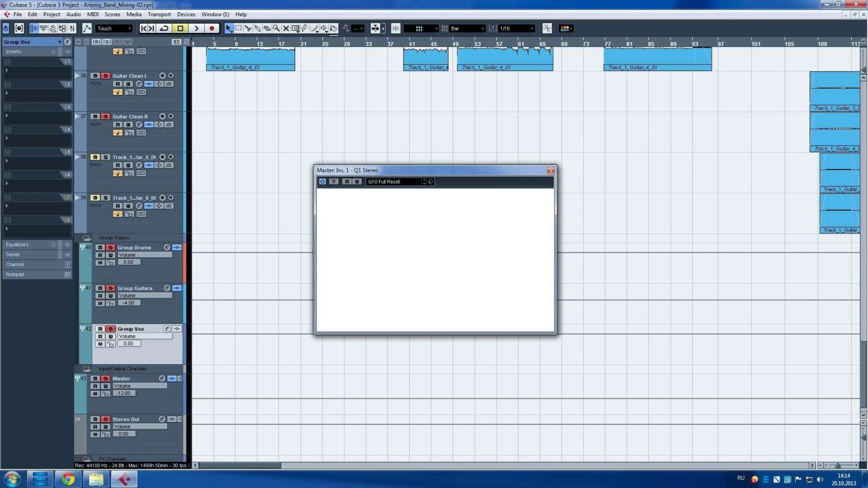Open the Transport menu
The height and width of the screenshot is (488, 868).
coord(159,14)
